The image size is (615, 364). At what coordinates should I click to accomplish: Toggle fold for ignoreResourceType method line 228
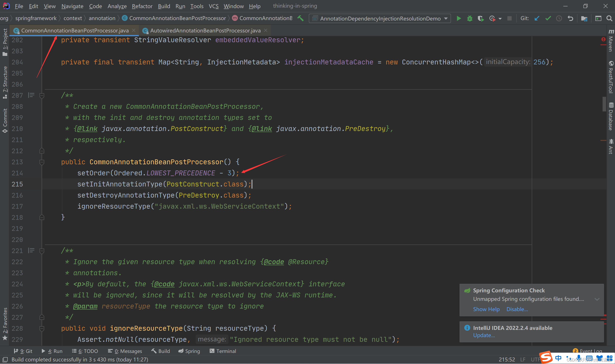pyautogui.click(x=42, y=328)
